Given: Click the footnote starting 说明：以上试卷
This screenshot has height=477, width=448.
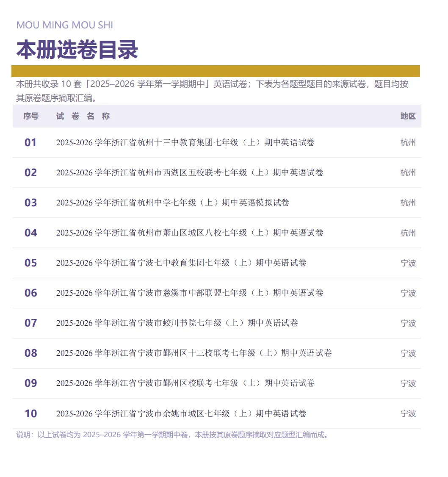Looking at the screenshot, I should point(173,435).
